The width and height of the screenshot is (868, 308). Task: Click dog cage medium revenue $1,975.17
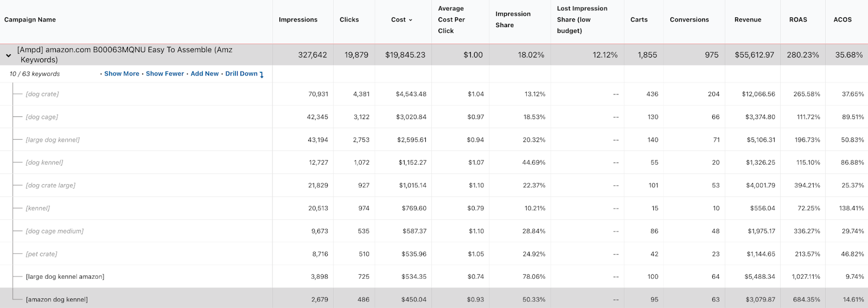762,231
